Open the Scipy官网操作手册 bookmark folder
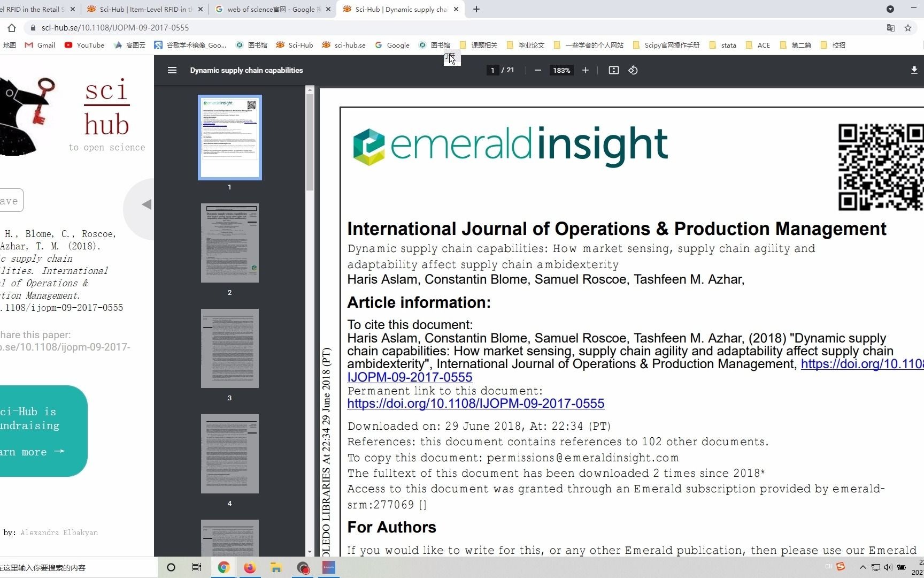This screenshot has height=578, width=924. (666, 45)
